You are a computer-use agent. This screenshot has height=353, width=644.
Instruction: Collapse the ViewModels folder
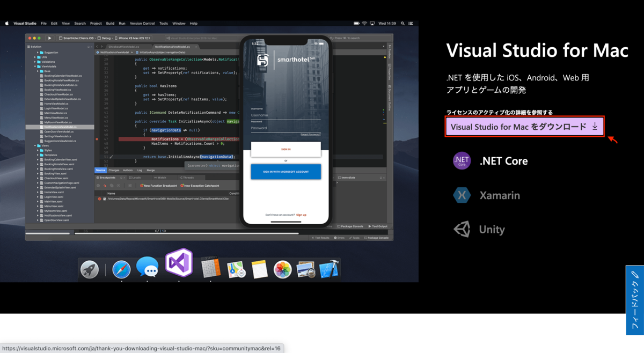[x=35, y=66]
